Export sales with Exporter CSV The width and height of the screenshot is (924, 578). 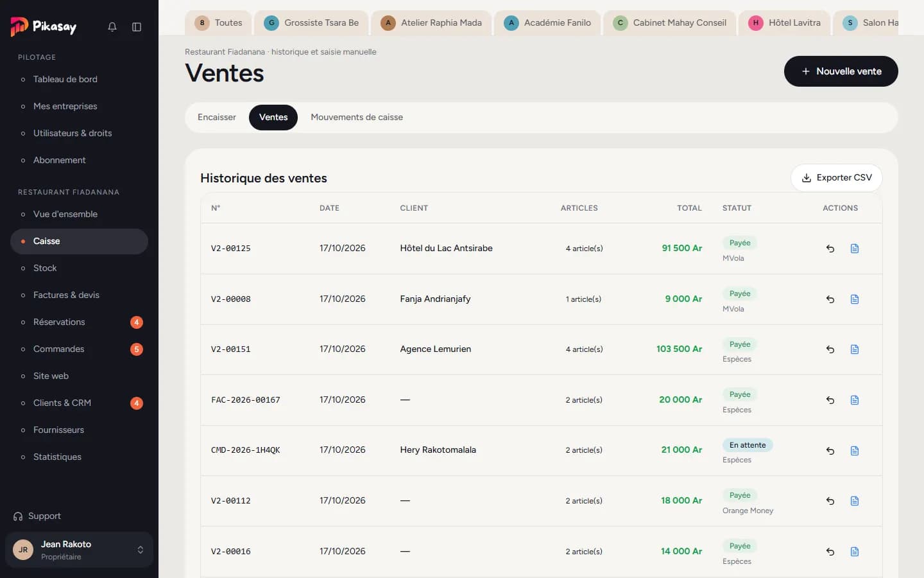click(837, 178)
